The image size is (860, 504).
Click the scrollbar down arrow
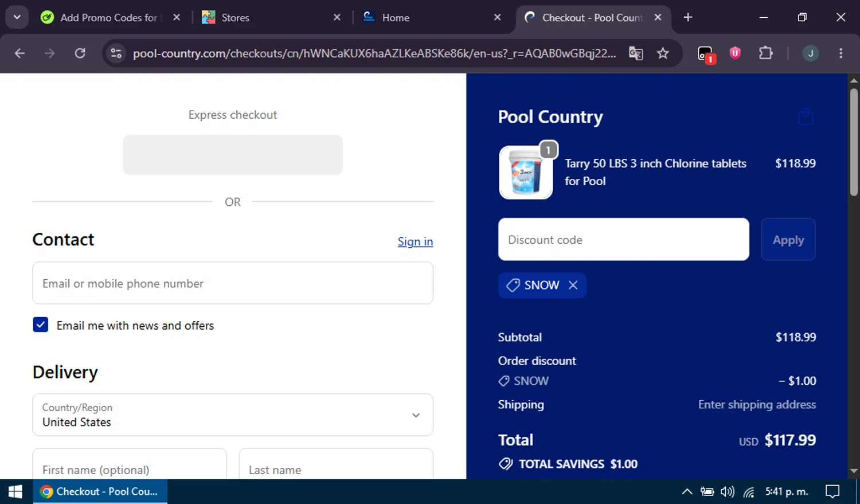pos(854,471)
